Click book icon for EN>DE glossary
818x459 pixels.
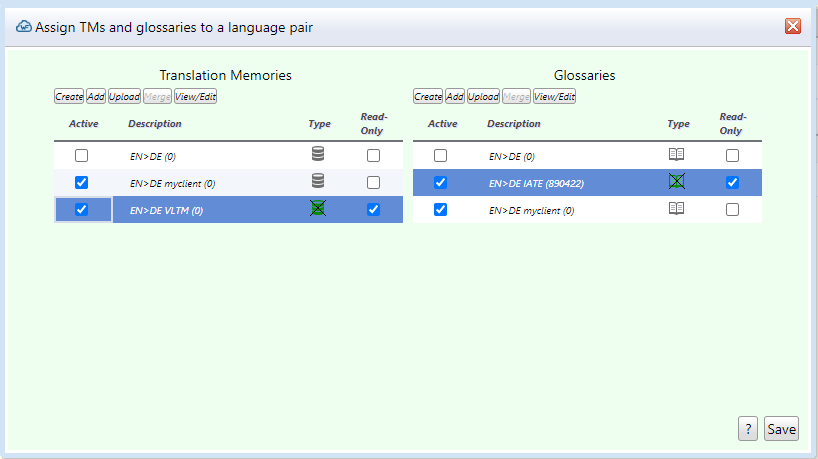point(677,155)
